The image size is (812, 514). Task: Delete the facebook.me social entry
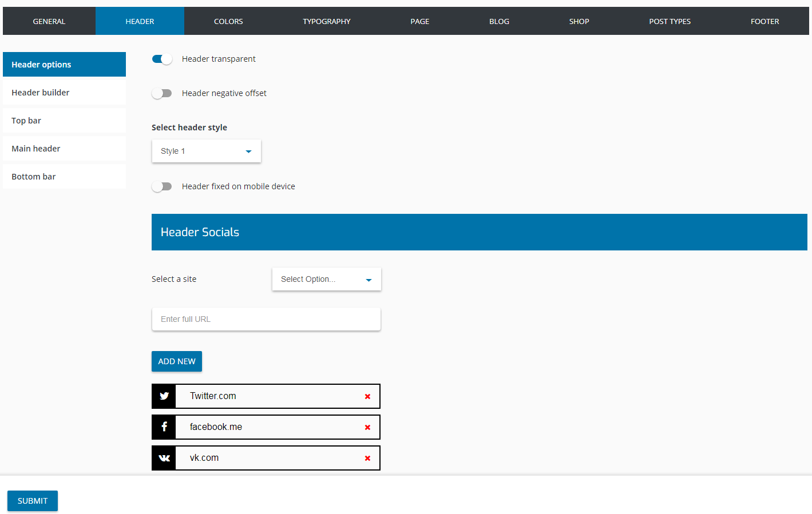pyautogui.click(x=367, y=427)
